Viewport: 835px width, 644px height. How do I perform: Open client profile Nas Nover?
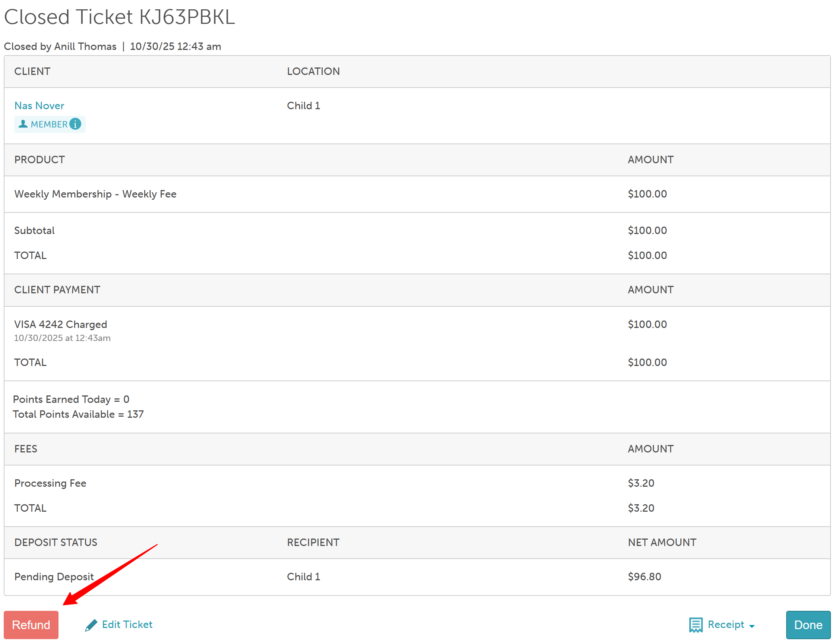click(x=39, y=105)
